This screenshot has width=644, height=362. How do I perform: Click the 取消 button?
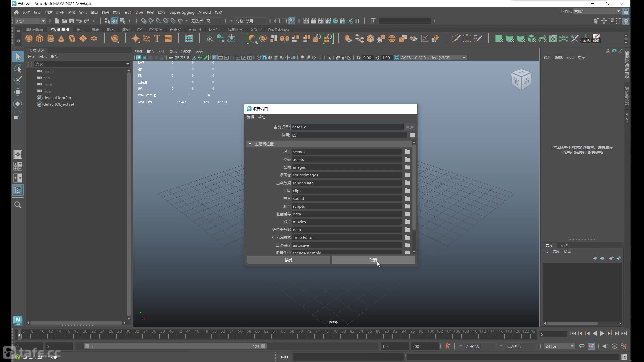[373, 260]
